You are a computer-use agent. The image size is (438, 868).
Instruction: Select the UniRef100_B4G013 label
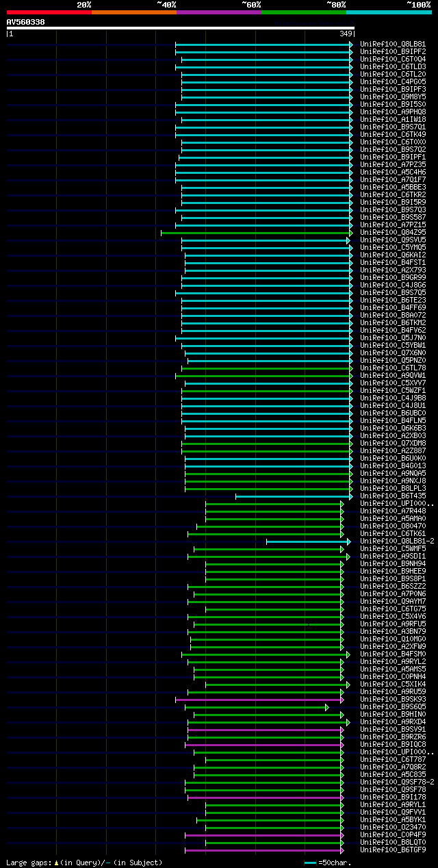point(393,466)
